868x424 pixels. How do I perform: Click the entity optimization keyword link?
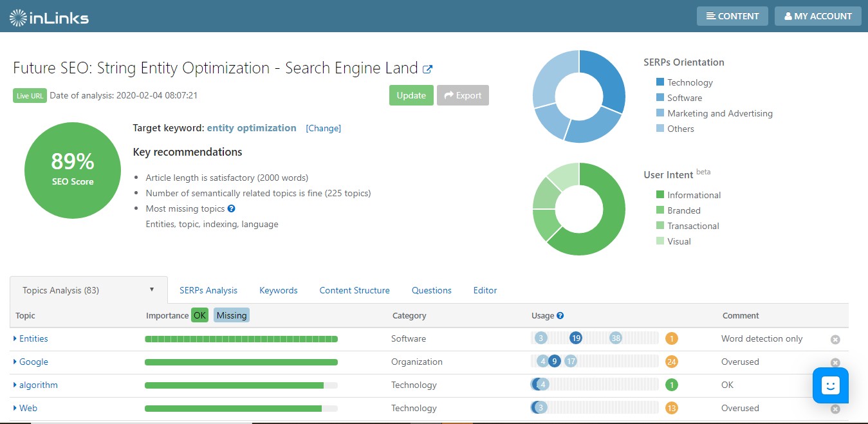click(x=252, y=127)
